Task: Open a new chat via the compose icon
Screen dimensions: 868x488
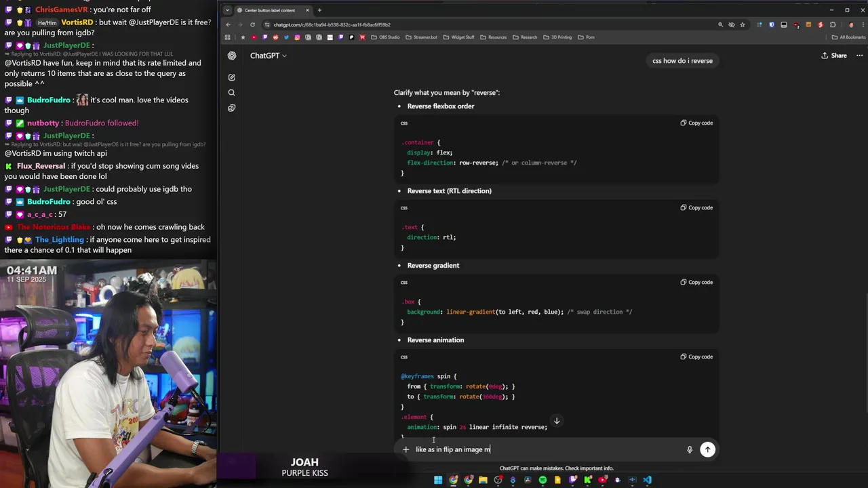Action: pos(232,77)
